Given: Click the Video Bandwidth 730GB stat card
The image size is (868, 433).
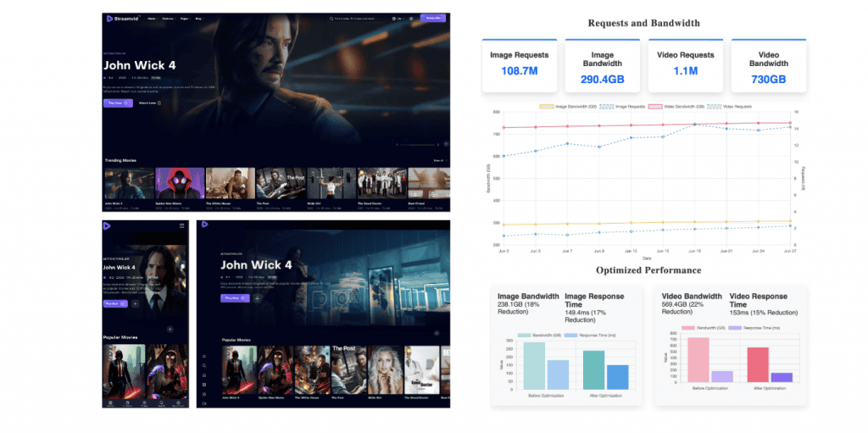Looking at the screenshot, I should tap(768, 65).
